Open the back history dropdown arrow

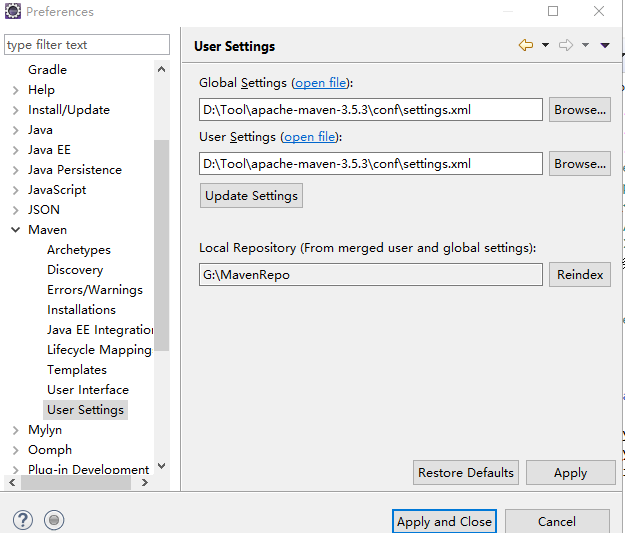point(545,45)
